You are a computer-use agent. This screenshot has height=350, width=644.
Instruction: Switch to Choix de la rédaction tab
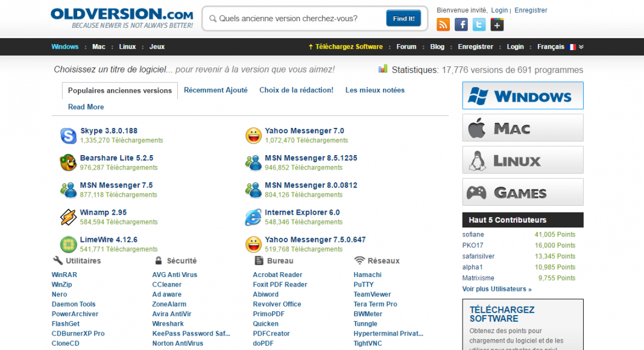[296, 90]
